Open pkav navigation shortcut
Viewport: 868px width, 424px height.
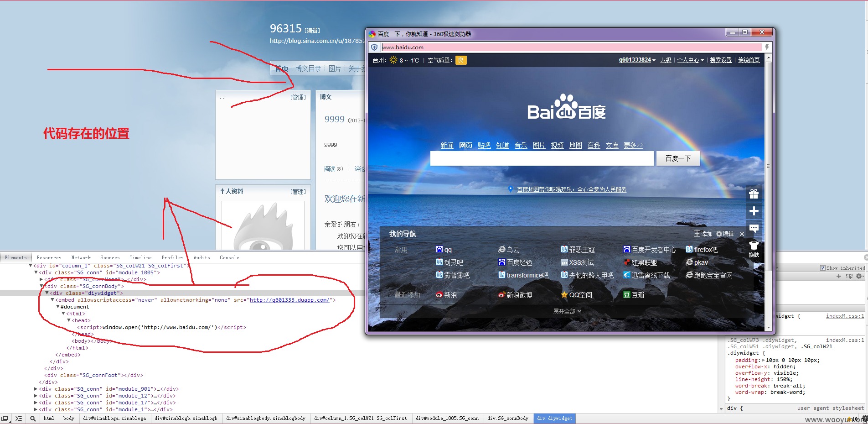tap(697, 262)
